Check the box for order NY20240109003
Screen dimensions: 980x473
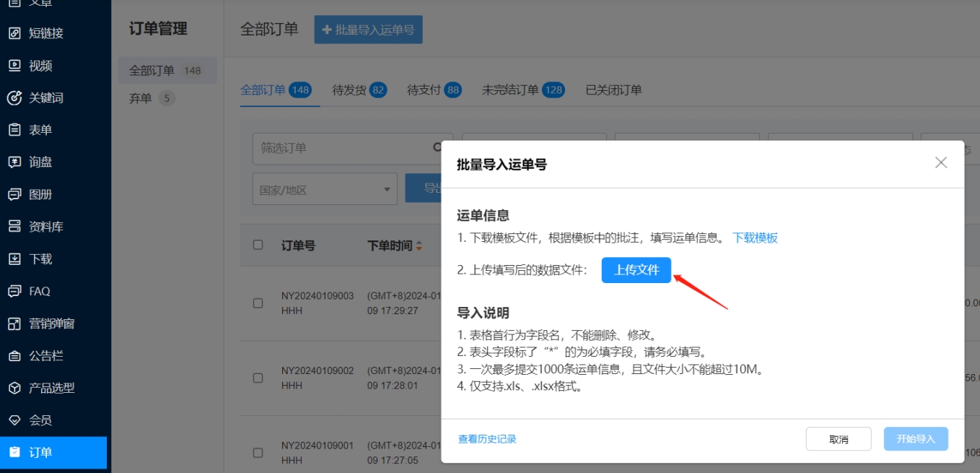[258, 303]
